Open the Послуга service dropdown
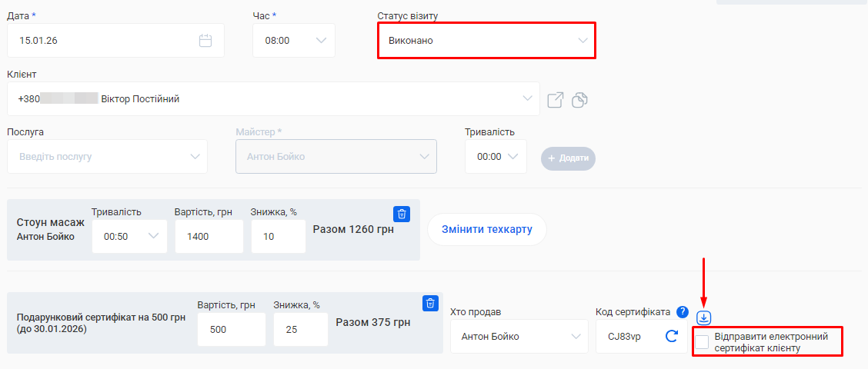Screen dimensions: 868x369 click(108, 157)
